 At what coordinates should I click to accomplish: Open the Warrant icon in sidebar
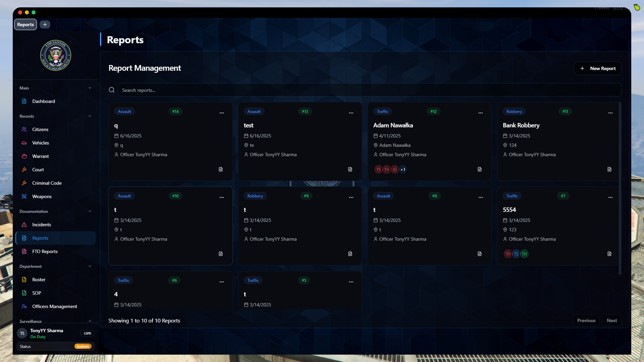click(24, 156)
